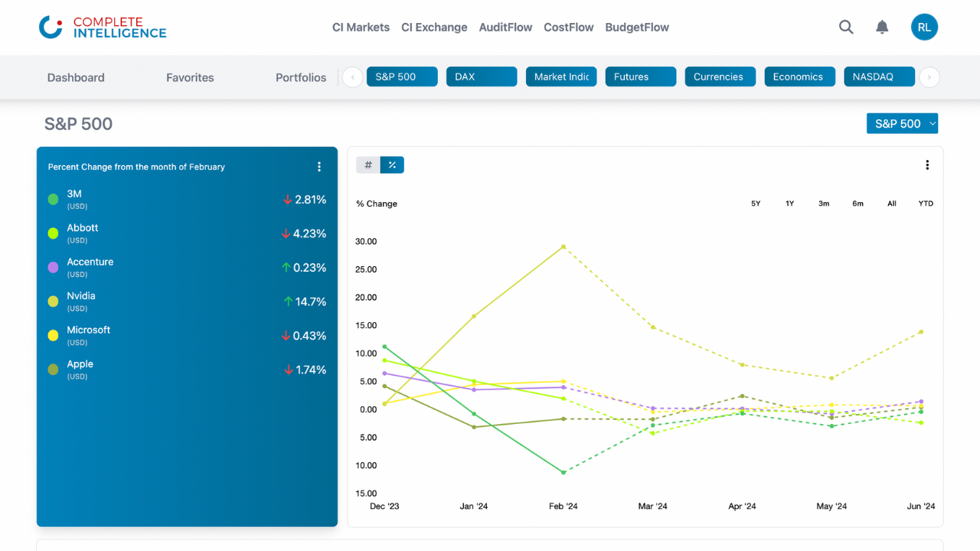
Task: Select the DAX category chip
Action: point(482,77)
